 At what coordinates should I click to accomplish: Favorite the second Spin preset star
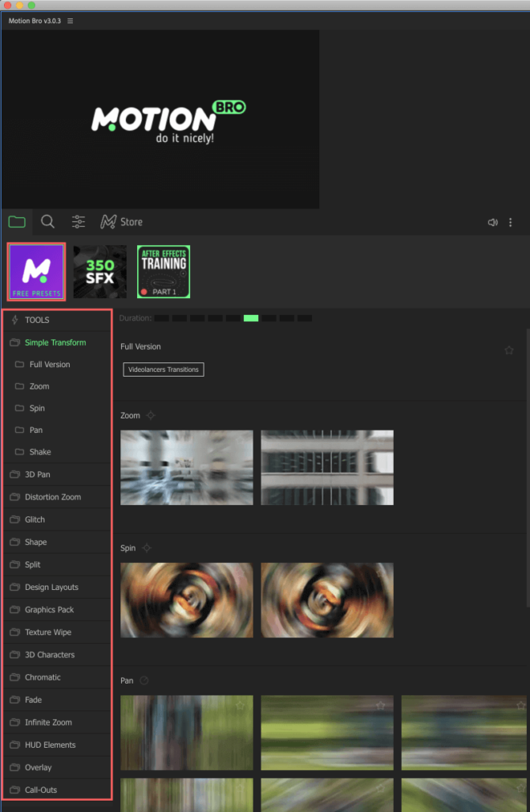[381, 573]
